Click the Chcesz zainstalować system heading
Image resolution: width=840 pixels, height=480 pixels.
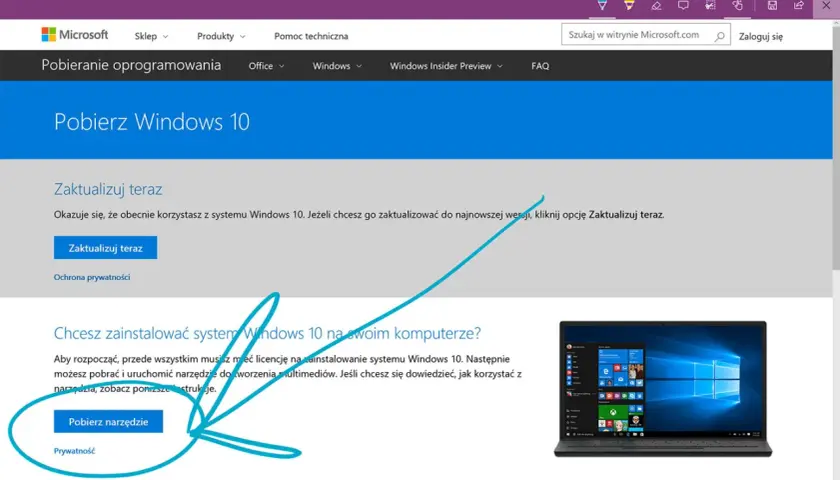pyautogui.click(x=267, y=333)
